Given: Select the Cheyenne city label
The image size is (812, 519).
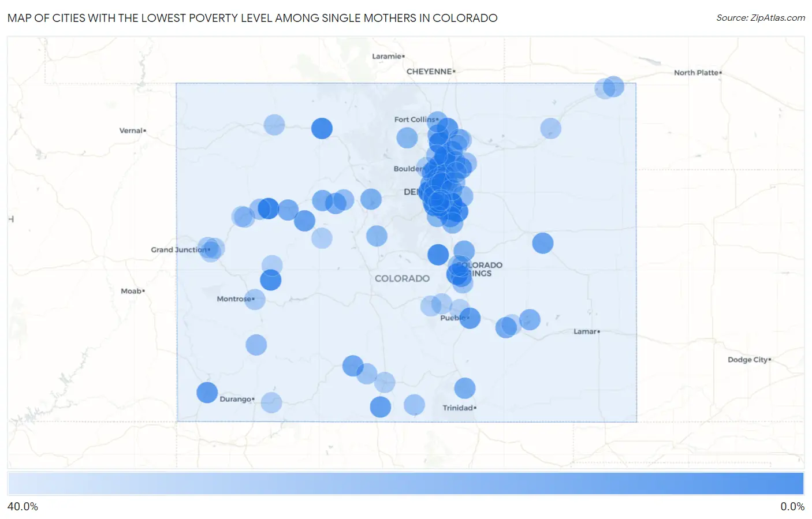Looking at the screenshot, I should tap(429, 72).
